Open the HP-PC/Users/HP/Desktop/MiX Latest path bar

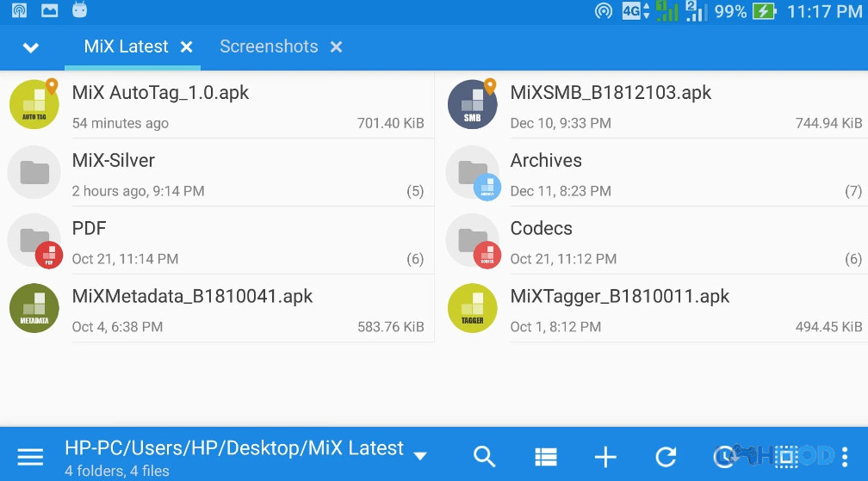[x=234, y=447]
